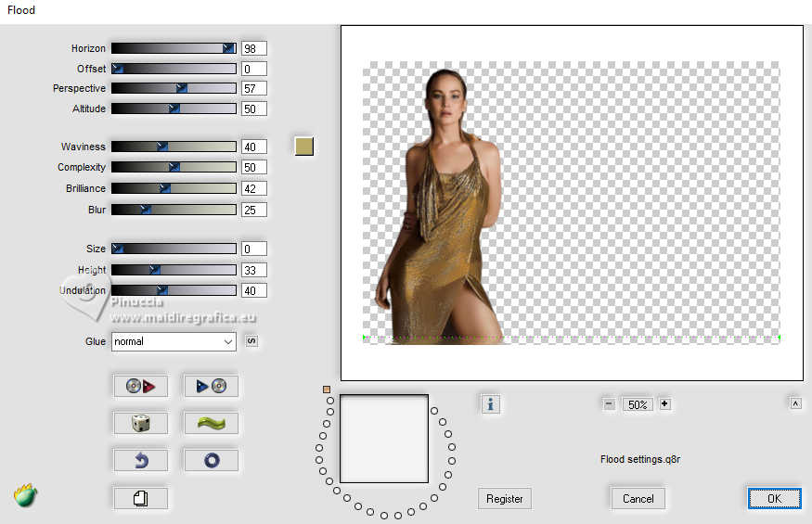Click the 50% zoom level button
Viewport: 812px width, 524px height.
[x=638, y=404]
